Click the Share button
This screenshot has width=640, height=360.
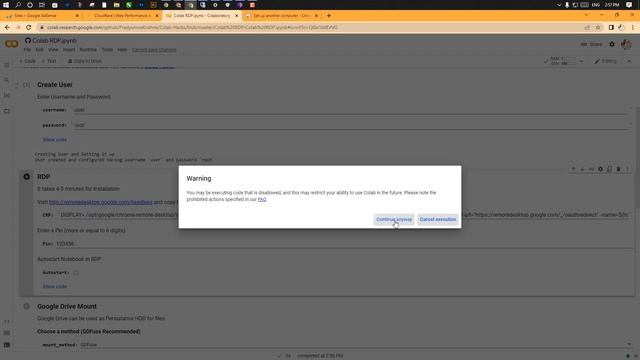pos(591,44)
